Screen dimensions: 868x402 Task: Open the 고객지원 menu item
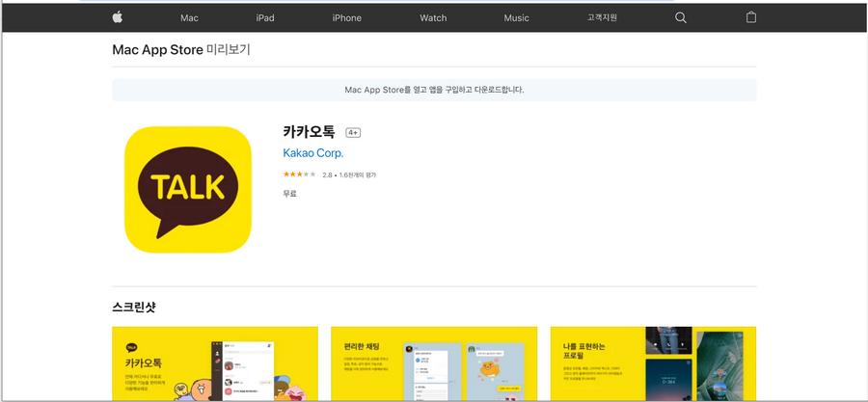602,17
